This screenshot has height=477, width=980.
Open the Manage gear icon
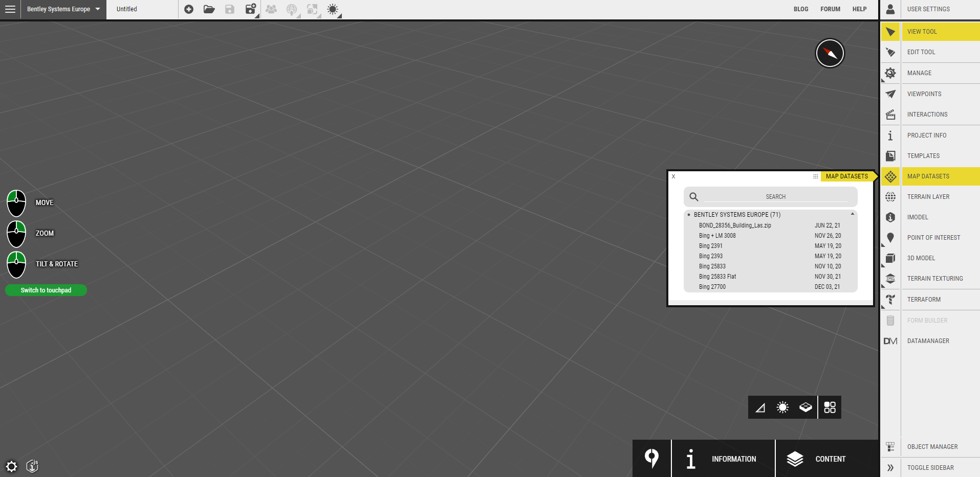coord(890,73)
